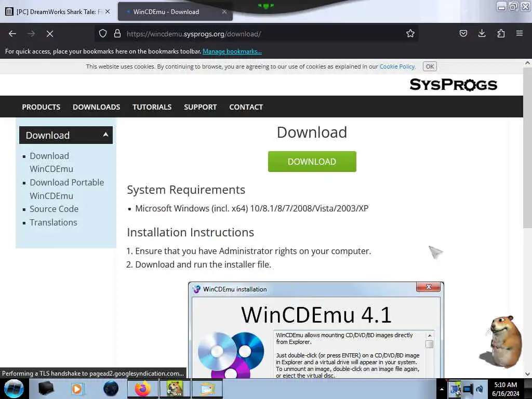Close the WinCDEmu - Download tab
The width and height of the screenshot is (532, 399).
pos(224,11)
